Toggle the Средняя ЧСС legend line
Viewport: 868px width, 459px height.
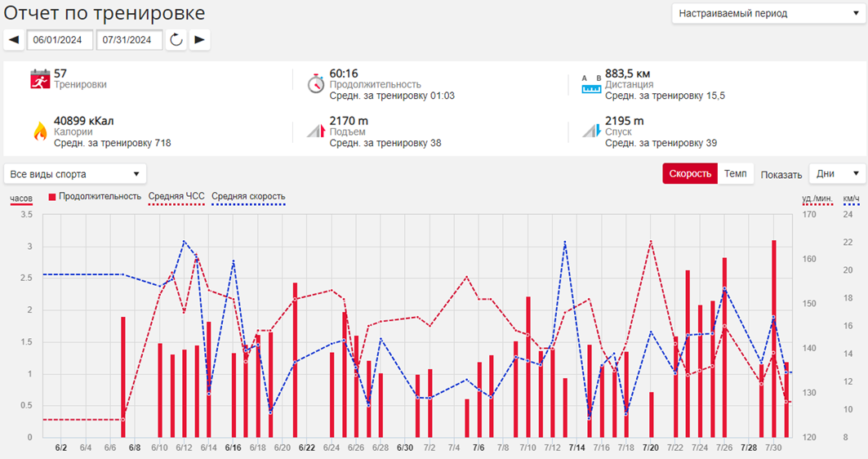176,198
